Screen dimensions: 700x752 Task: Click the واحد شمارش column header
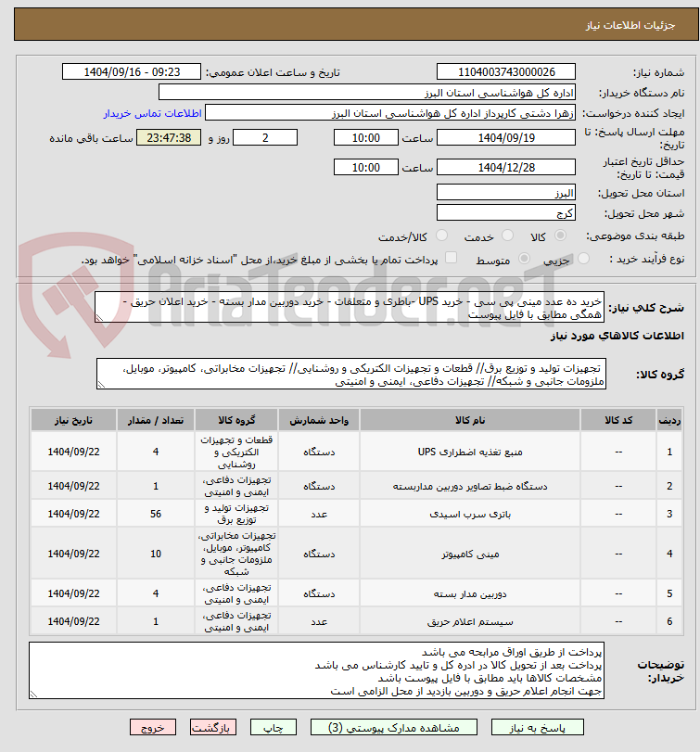point(319,420)
